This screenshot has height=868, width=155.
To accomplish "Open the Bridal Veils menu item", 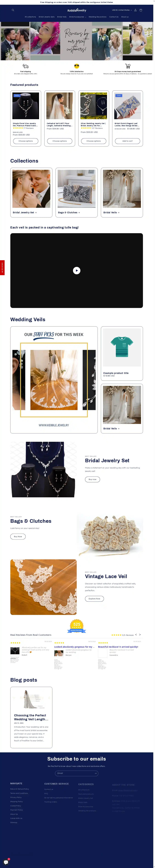I will (x=62, y=17).
